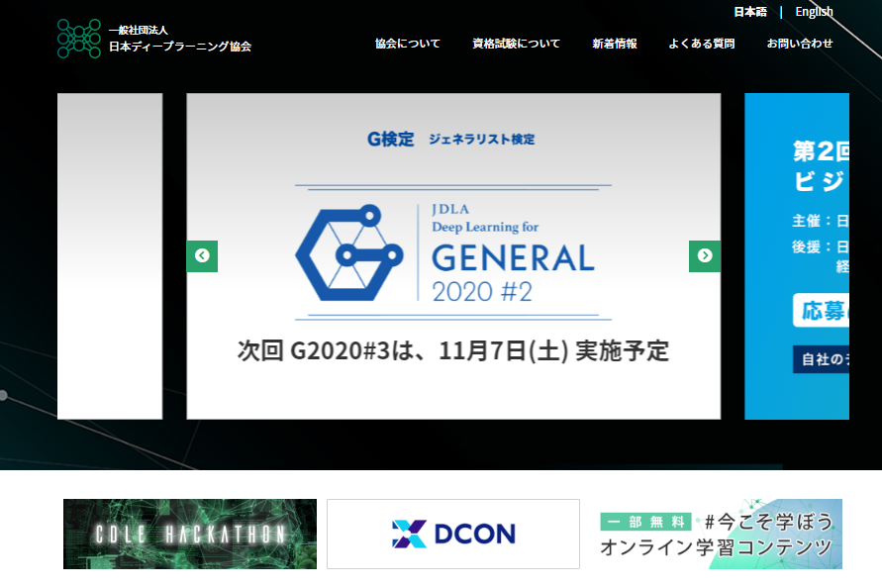Open 資格試験について menu item
Image resolution: width=882 pixels, height=588 pixels.
click(x=516, y=44)
